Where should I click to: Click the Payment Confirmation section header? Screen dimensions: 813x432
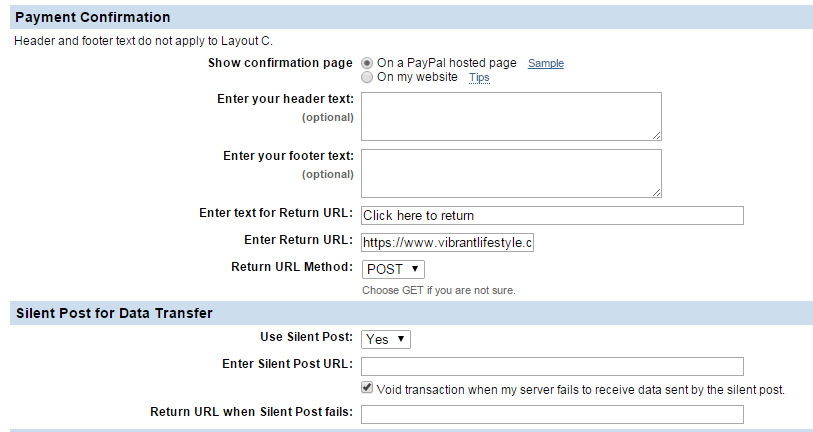click(x=94, y=18)
